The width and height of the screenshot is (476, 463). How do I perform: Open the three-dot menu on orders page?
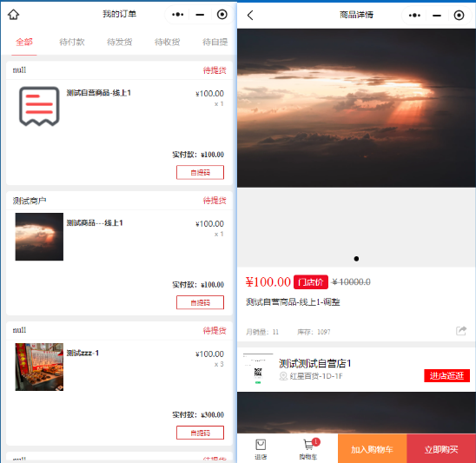177,14
